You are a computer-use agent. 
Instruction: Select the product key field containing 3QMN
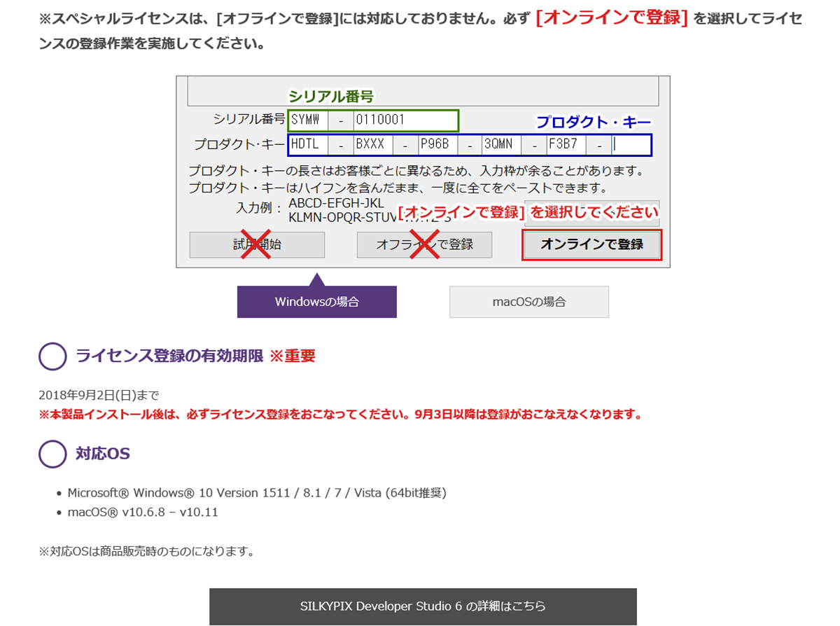pyautogui.click(x=502, y=145)
